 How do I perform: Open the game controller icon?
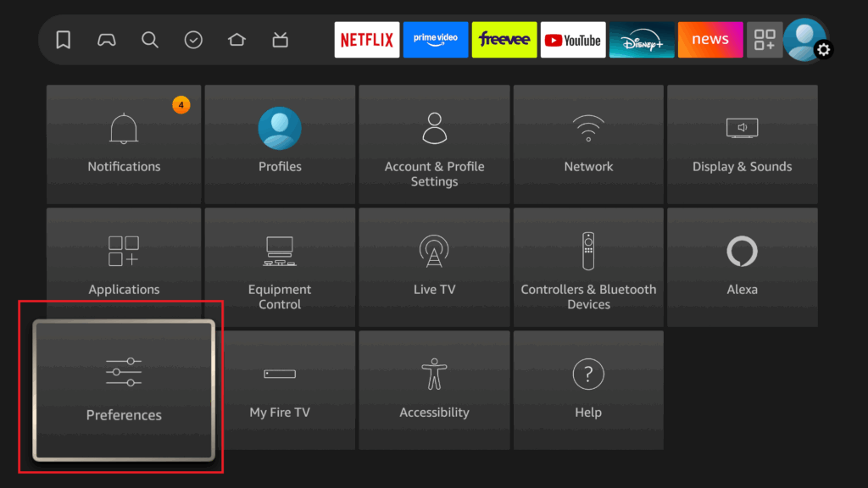tap(106, 40)
